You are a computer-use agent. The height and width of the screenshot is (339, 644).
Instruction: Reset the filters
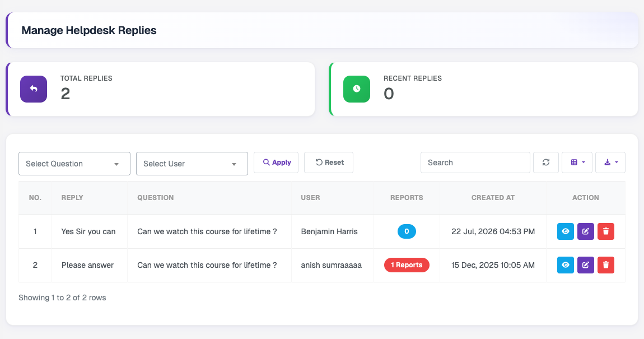(329, 162)
